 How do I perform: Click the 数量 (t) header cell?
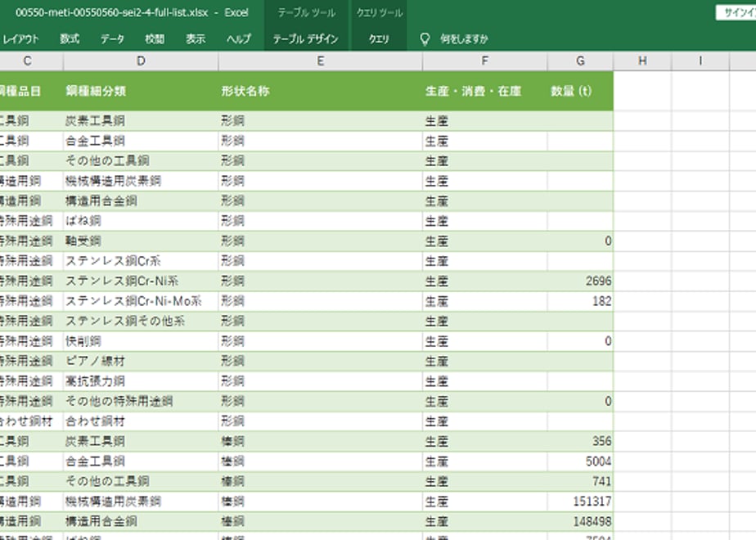[x=580, y=91]
